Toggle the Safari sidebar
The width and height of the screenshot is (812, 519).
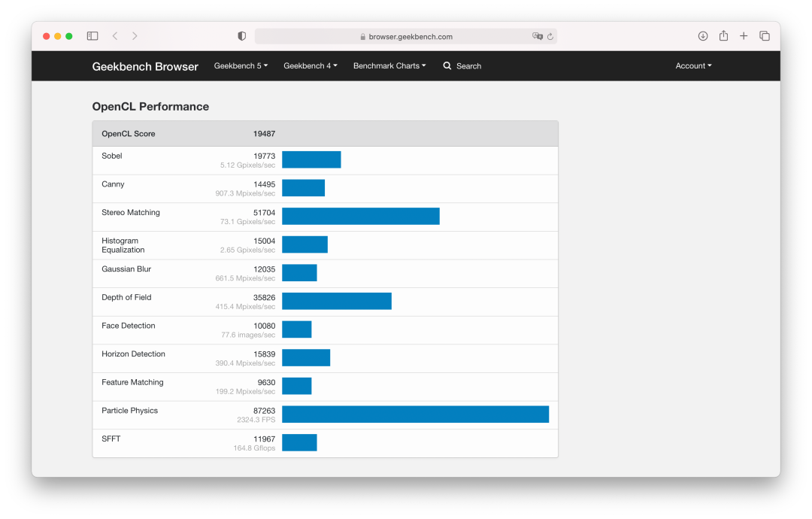pyautogui.click(x=92, y=36)
